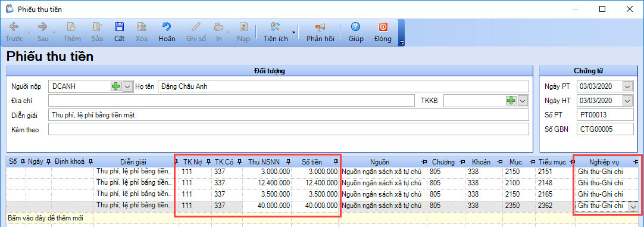This screenshot has width=644, height=227.
Task: Toggle pin on Số tiền column header
Action: click(x=336, y=161)
